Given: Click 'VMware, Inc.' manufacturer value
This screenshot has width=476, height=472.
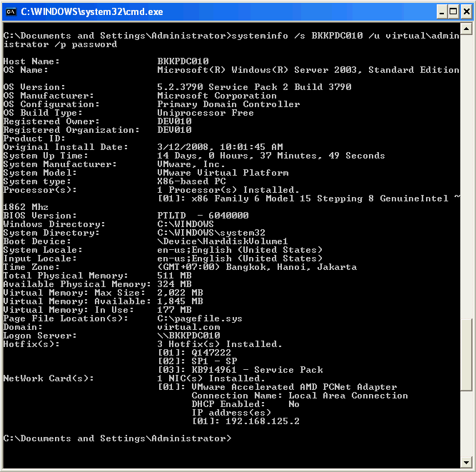Looking at the screenshot, I should [x=191, y=164].
